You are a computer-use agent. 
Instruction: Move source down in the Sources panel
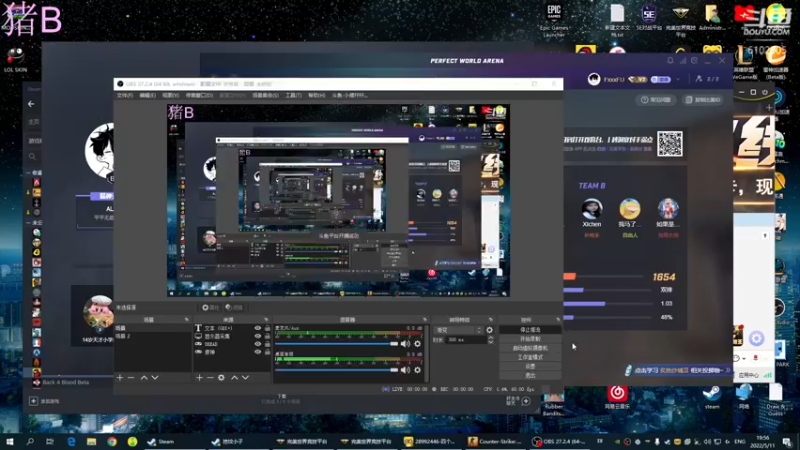click(245, 378)
